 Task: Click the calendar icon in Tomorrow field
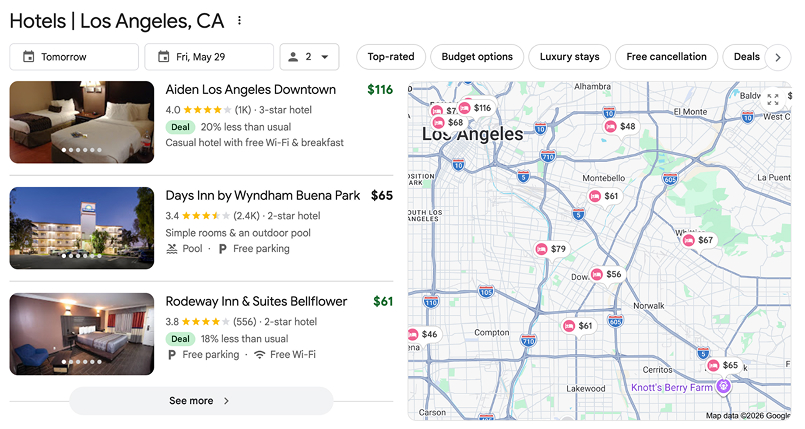(29, 57)
